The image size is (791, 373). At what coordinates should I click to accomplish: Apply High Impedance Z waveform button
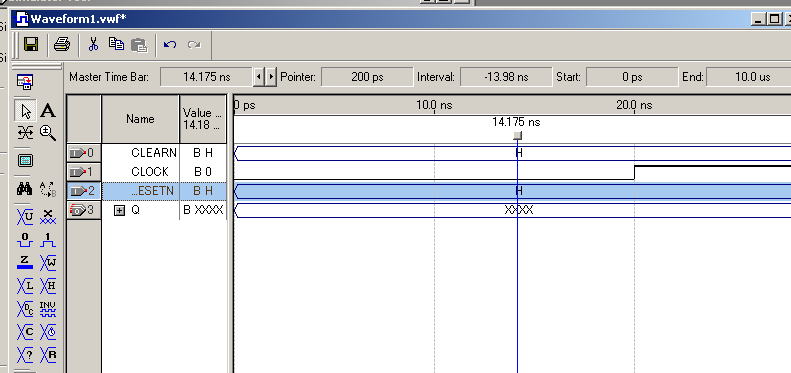coord(25,262)
